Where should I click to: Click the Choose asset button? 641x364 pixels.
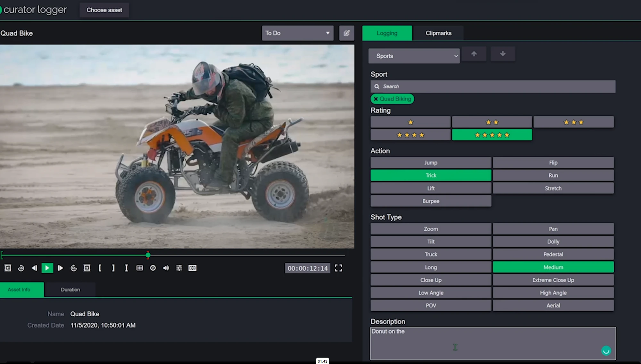pos(104,10)
